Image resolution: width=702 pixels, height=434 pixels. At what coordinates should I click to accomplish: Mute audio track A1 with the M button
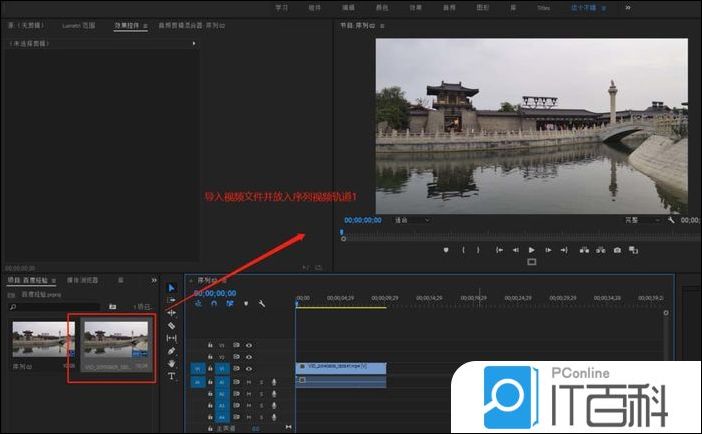point(249,381)
